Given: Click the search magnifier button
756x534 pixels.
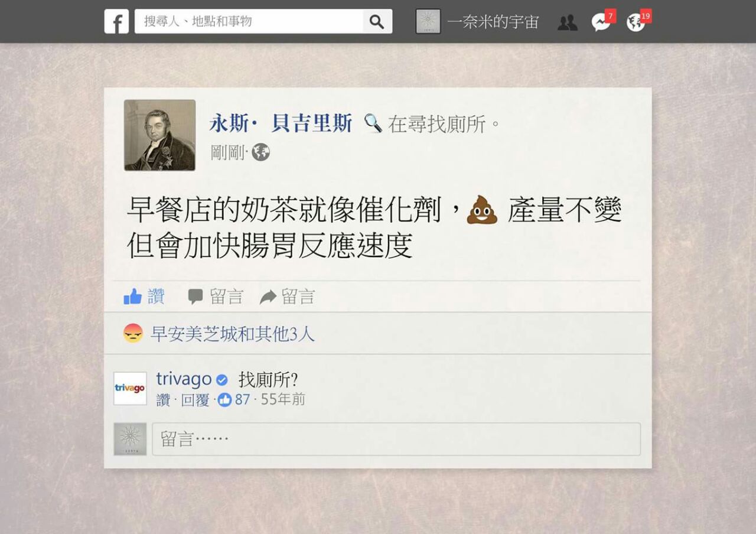Looking at the screenshot, I should (377, 22).
